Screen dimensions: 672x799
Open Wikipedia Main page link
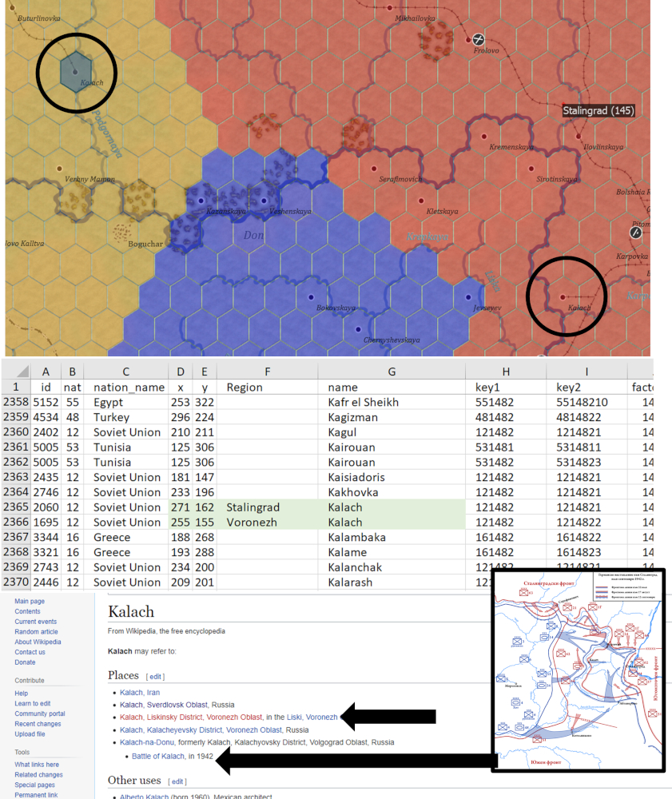(x=30, y=602)
